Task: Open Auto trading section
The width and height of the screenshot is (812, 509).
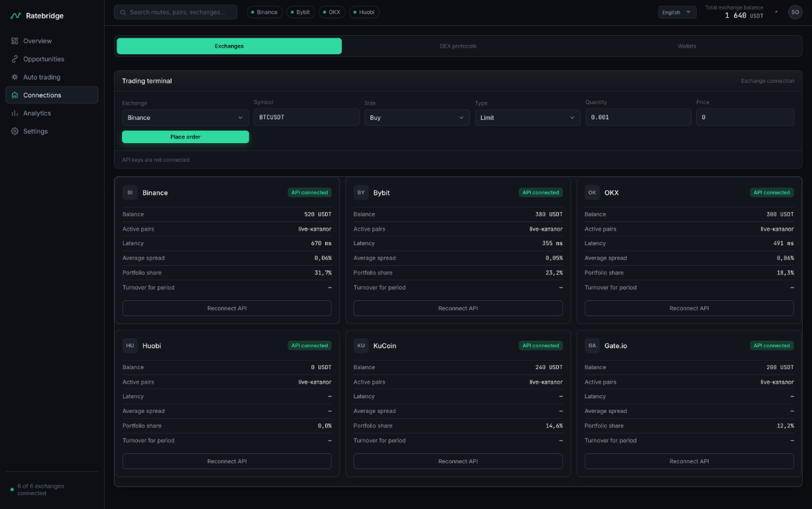Action: tap(52, 77)
